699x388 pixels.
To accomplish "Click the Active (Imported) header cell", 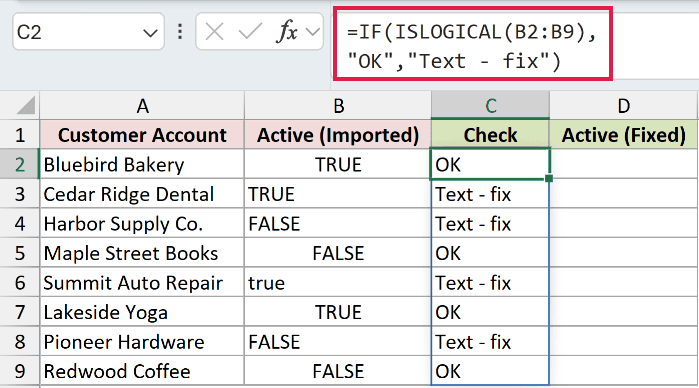I will point(338,135).
